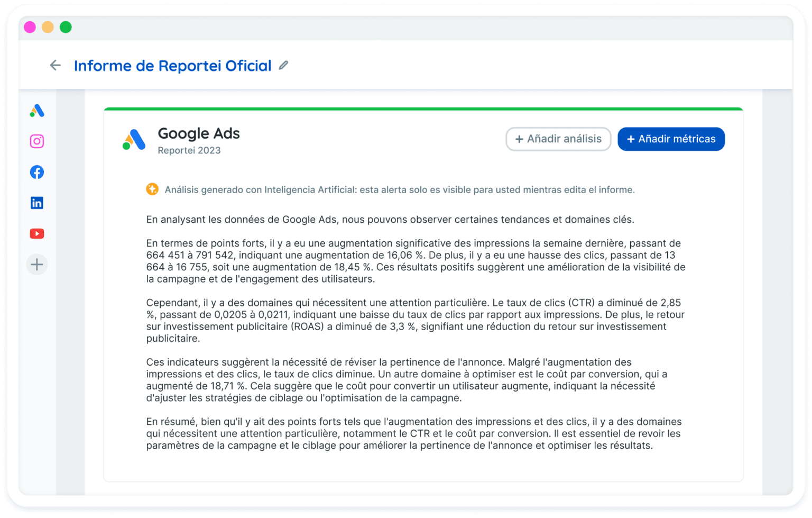812x518 pixels.
Task: Click the blue Añadir métricas button
Action: [x=671, y=139]
